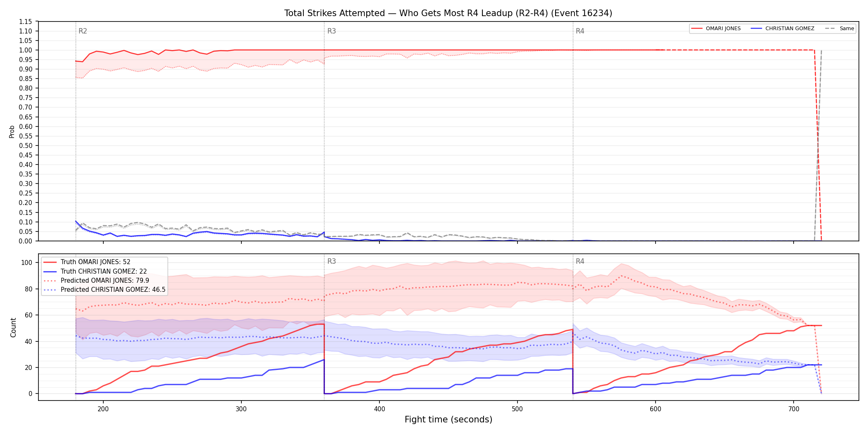Screen dimensions: 868x434
Task: Click the chart title mentioning Event 16234
Action: (x=448, y=13)
